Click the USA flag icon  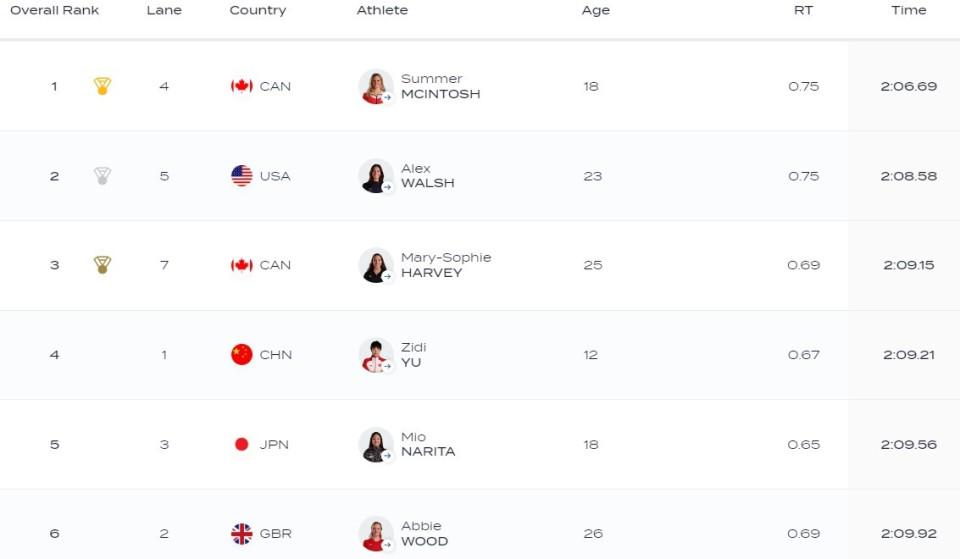point(242,176)
